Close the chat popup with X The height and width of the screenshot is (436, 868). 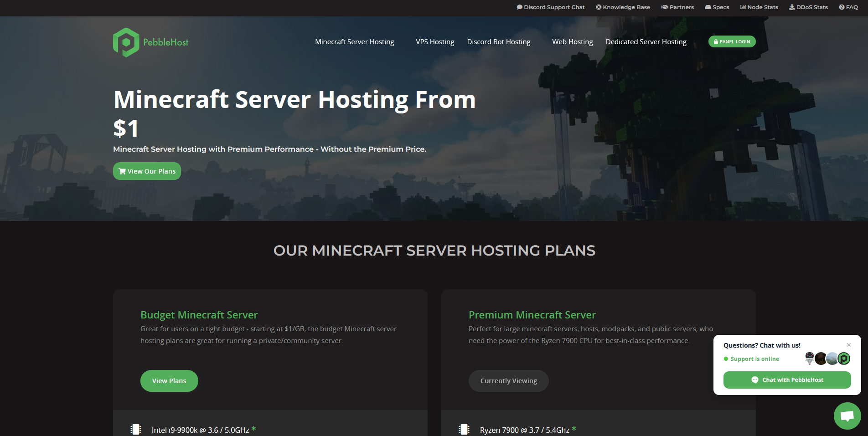click(x=848, y=345)
